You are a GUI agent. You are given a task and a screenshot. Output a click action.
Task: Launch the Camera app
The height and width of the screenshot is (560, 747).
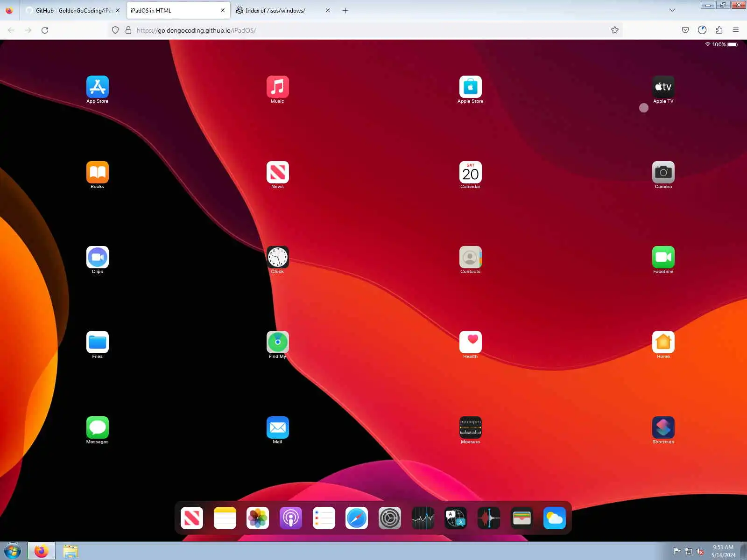pyautogui.click(x=663, y=172)
